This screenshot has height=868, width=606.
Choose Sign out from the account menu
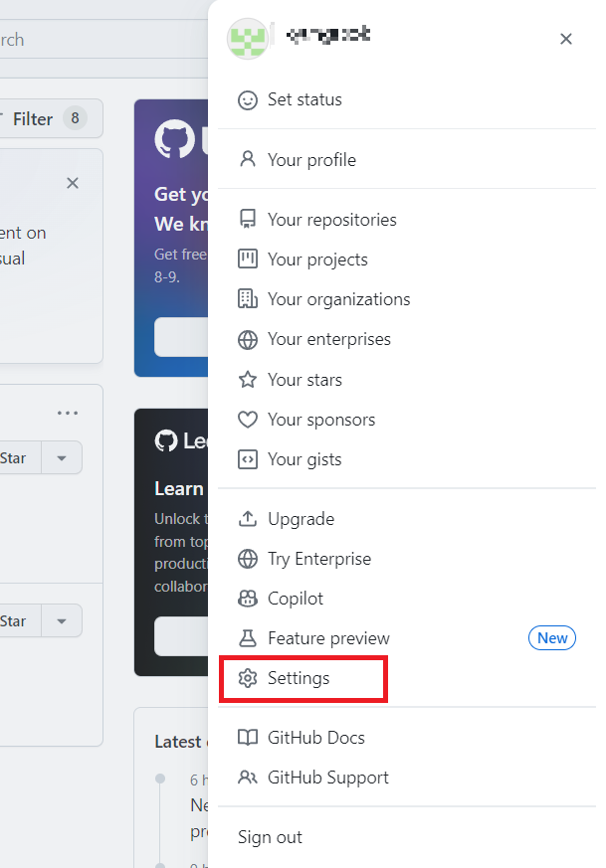coord(270,836)
